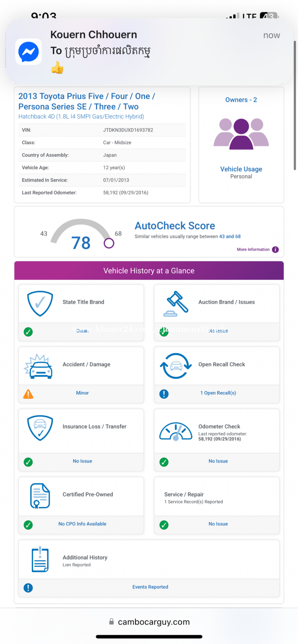Click the Certified Pre-Owned certificate icon
Screen dimensions: 298x644
tap(40, 496)
